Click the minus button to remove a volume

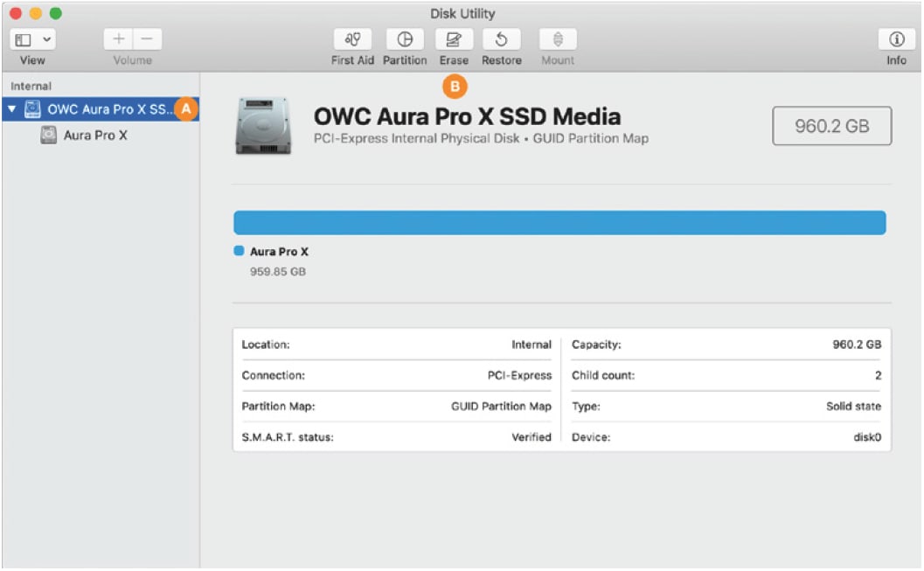click(146, 40)
